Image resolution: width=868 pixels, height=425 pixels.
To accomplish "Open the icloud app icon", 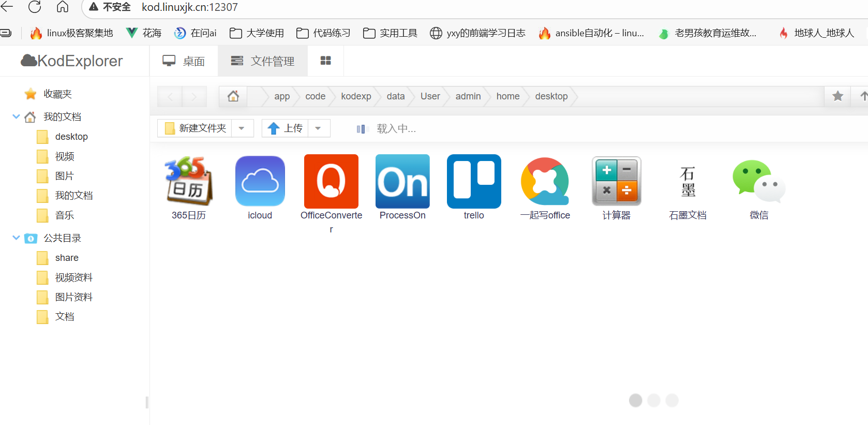I will point(260,182).
